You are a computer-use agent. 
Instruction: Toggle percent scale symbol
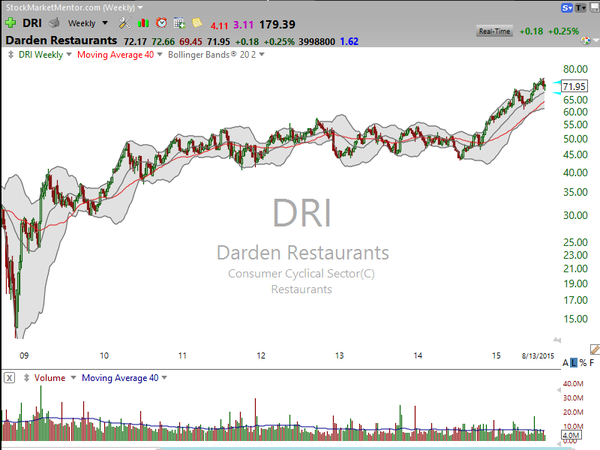coord(583,362)
